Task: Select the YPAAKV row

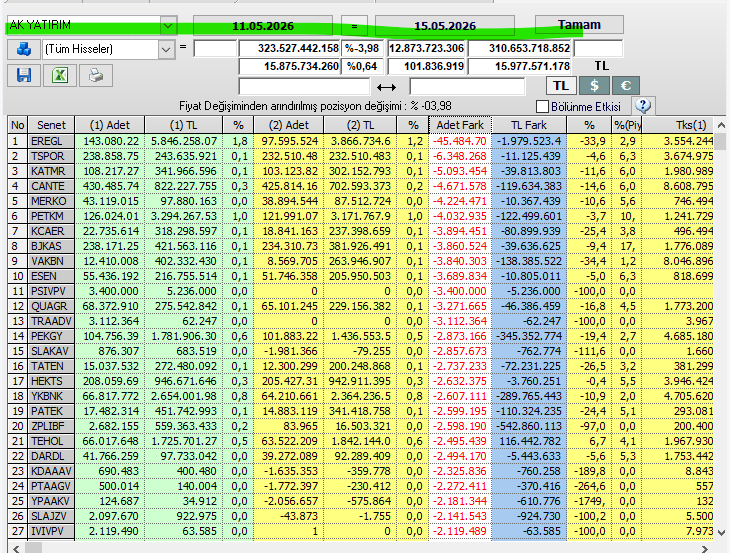Action: coord(360,501)
